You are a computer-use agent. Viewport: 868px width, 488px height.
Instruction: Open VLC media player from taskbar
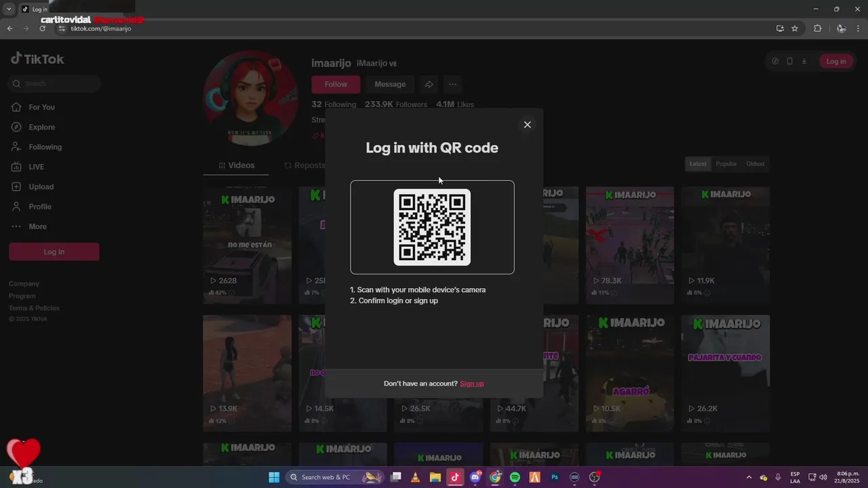(415, 477)
